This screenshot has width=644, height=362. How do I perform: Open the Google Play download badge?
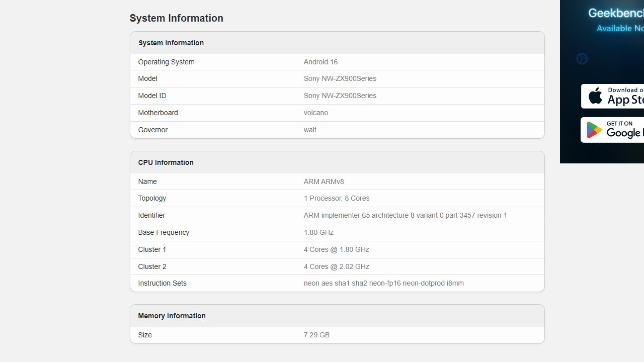pos(619,130)
